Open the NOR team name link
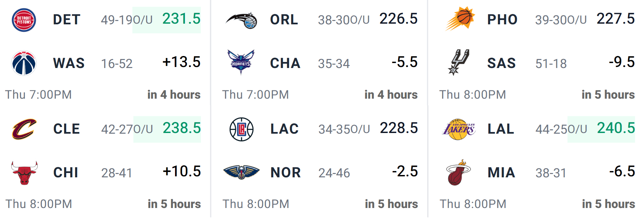The width and height of the screenshot is (644, 218). (x=285, y=173)
